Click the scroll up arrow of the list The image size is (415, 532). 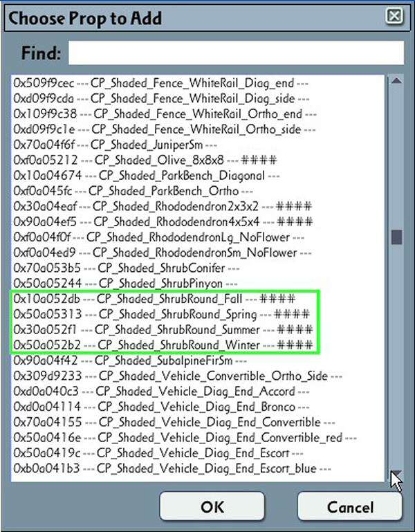(x=396, y=81)
